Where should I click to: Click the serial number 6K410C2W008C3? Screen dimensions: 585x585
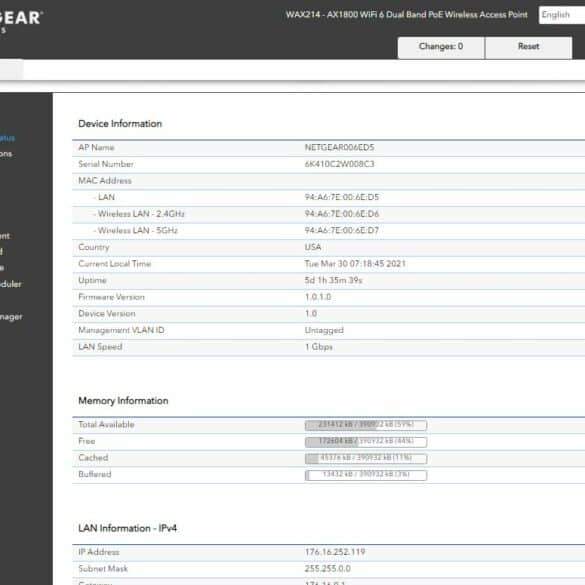(339, 164)
